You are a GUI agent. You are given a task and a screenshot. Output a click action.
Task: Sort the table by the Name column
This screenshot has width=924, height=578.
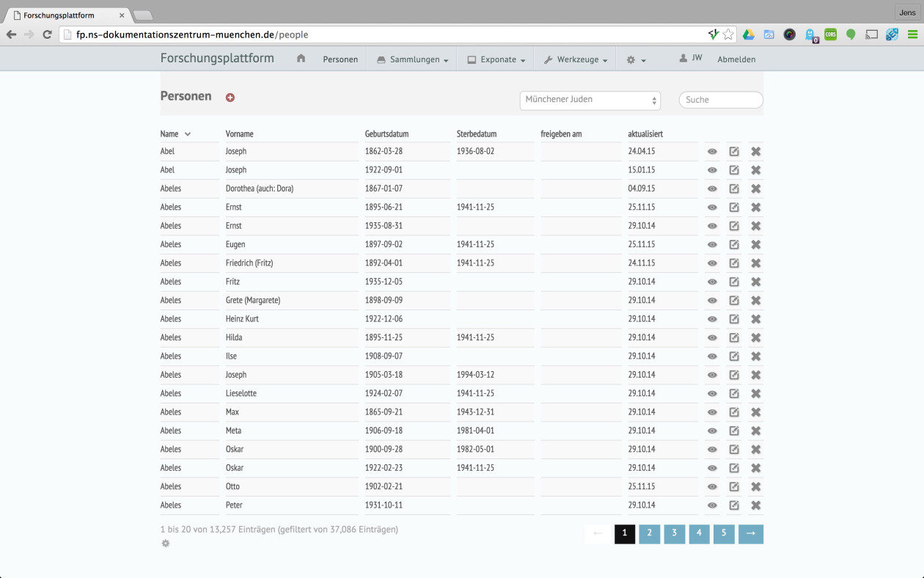[175, 133]
